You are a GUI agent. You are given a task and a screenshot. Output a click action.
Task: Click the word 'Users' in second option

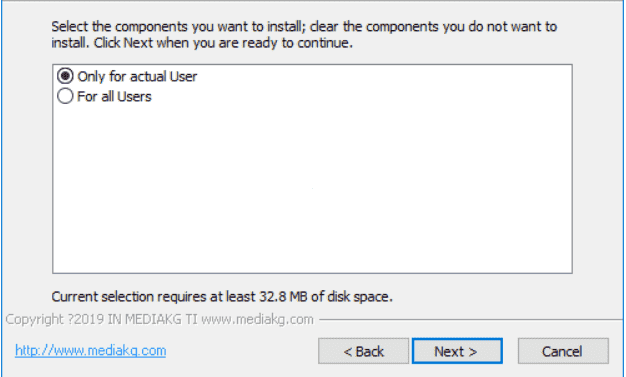click(x=134, y=96)
